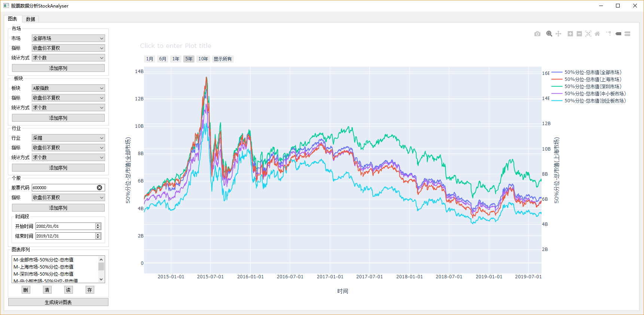Viewport: 644px width, 315px height.
Task: Reset axes with the home icon
Action: click(597, 34)
